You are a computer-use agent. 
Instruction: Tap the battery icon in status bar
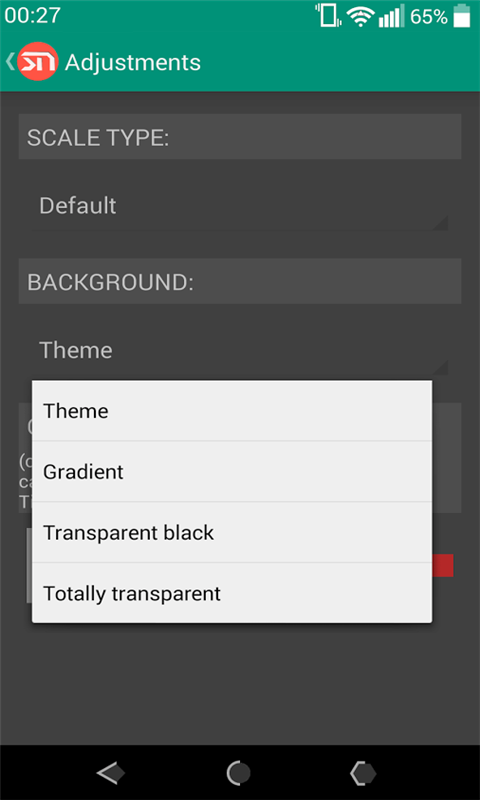point(462,15)
